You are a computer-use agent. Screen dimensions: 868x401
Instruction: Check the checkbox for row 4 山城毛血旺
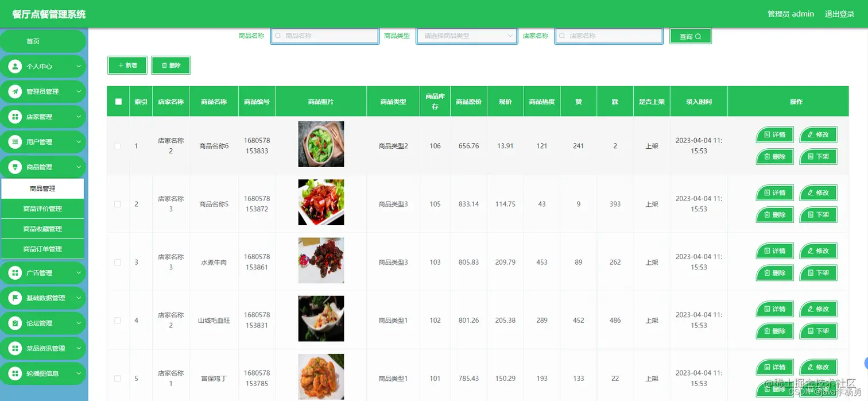pyautogui.click(x=118, y=320)
